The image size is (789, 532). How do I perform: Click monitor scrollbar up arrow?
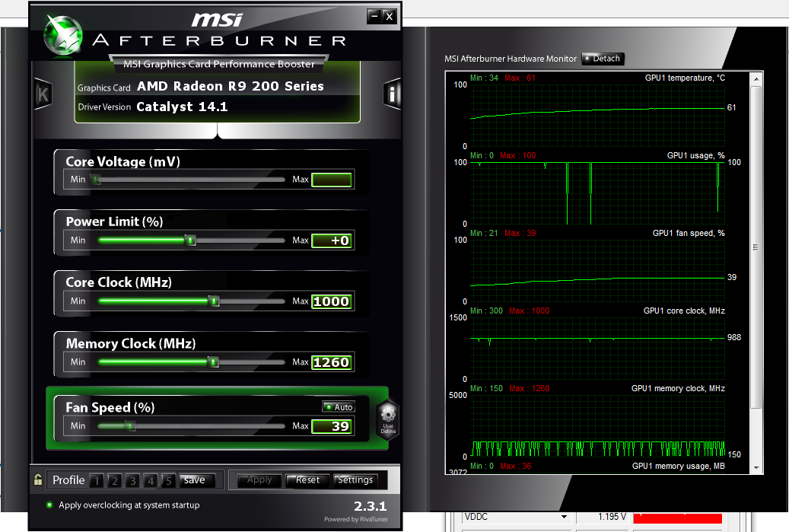pos(756,79)
